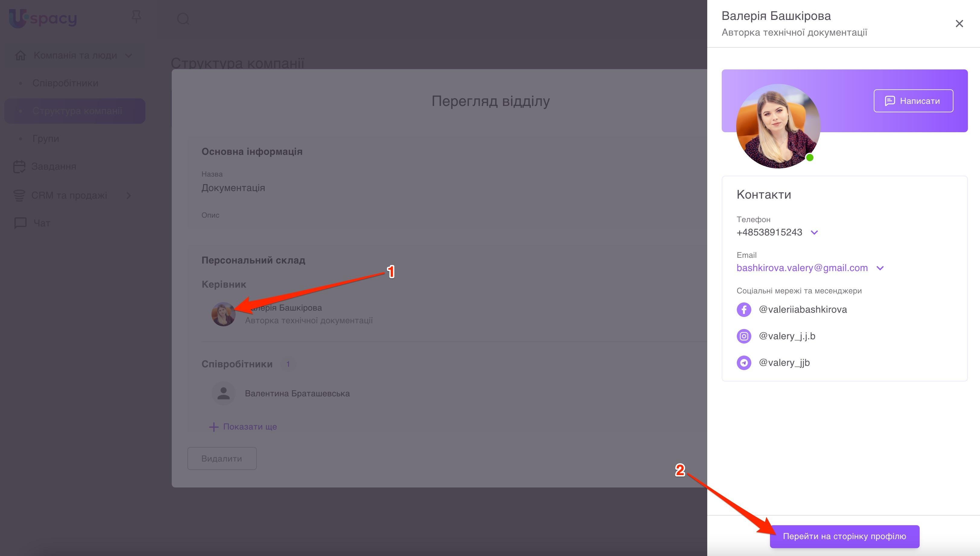The image size is (980, 556).
Task: Select Групи in sidebar
Action: 46,139
